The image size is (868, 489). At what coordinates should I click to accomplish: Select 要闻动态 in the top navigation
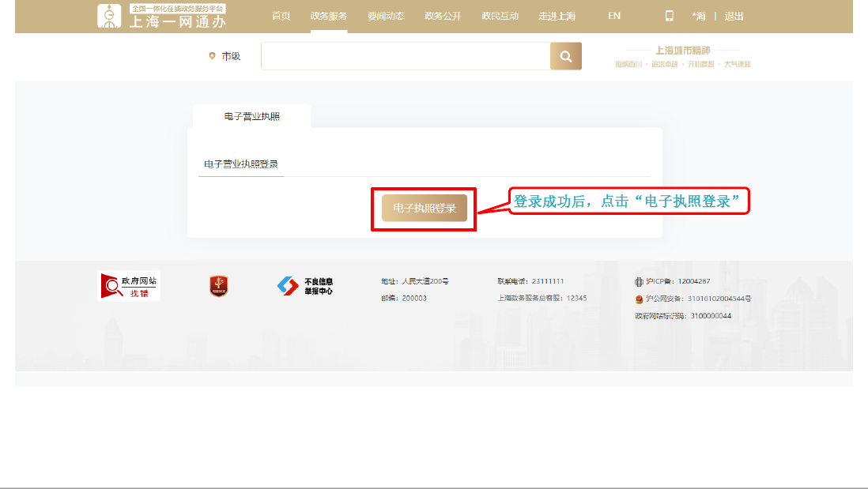[x=386, y=16]
